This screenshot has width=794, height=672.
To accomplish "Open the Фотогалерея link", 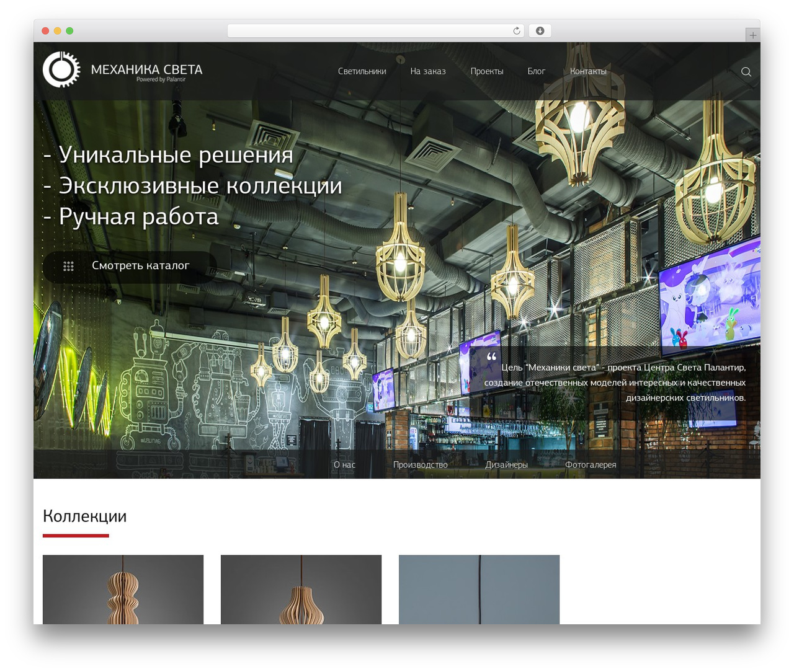I will pyautogui.click(x=591, y=464).
